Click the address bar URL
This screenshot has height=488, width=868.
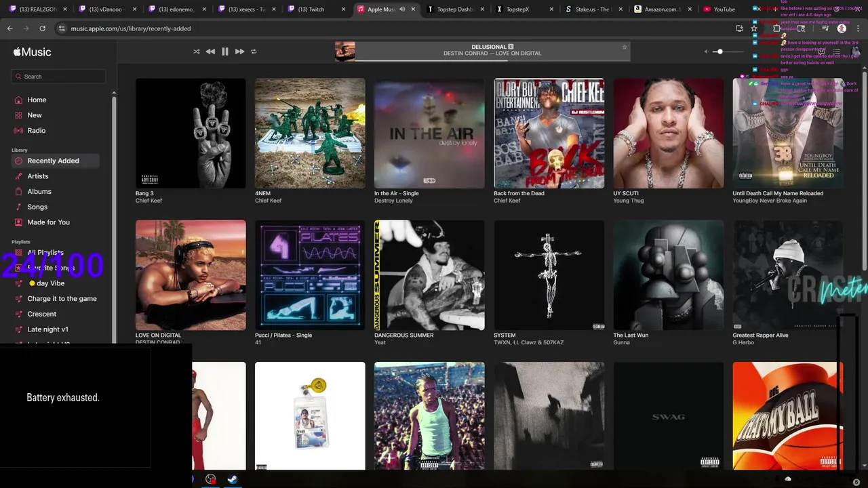pyautogui.click(x=131, y=28)
